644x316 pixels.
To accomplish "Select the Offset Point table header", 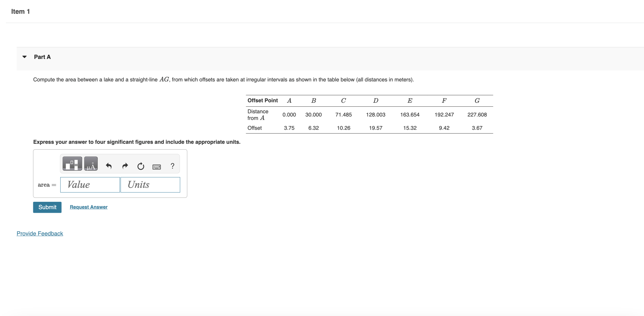I will point(262,100).
